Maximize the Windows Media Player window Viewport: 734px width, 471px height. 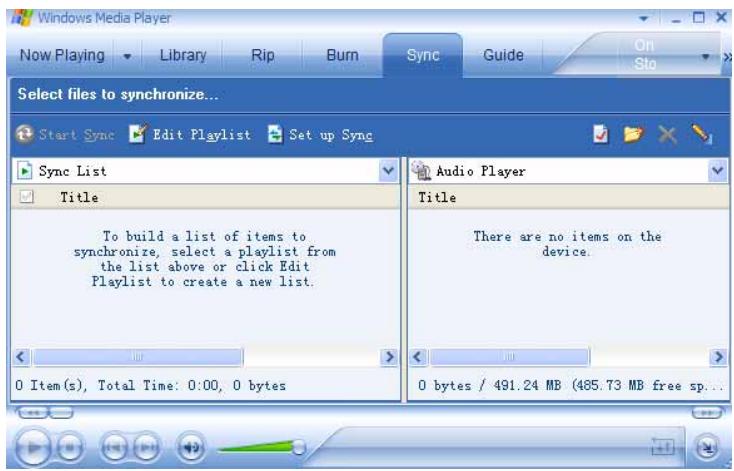(x=698, y=18)
